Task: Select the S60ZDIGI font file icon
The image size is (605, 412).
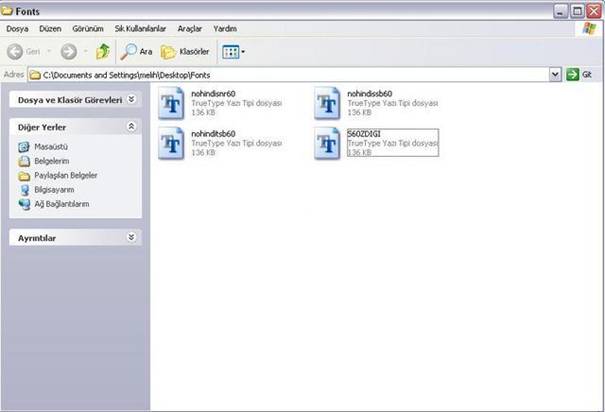Action: [329, 143]
